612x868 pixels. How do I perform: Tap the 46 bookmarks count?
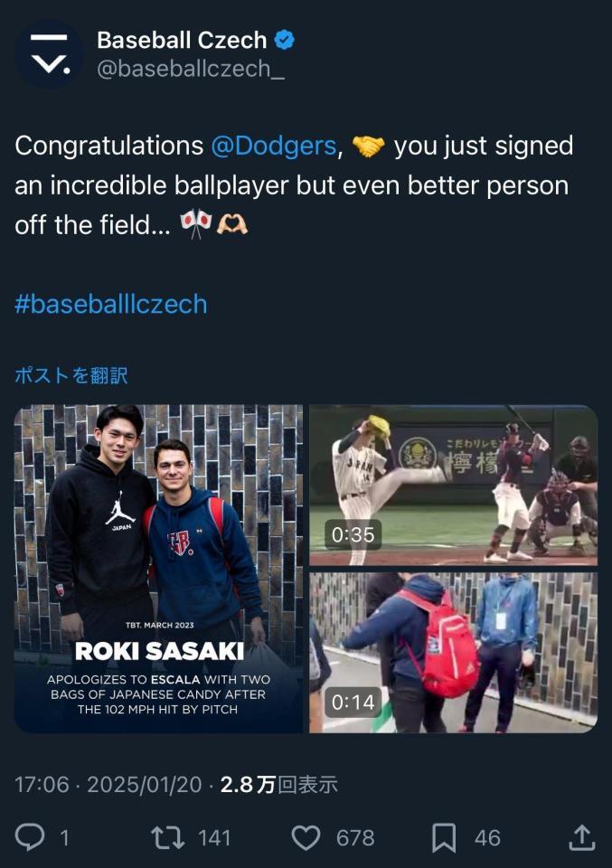tap(487, 838)
